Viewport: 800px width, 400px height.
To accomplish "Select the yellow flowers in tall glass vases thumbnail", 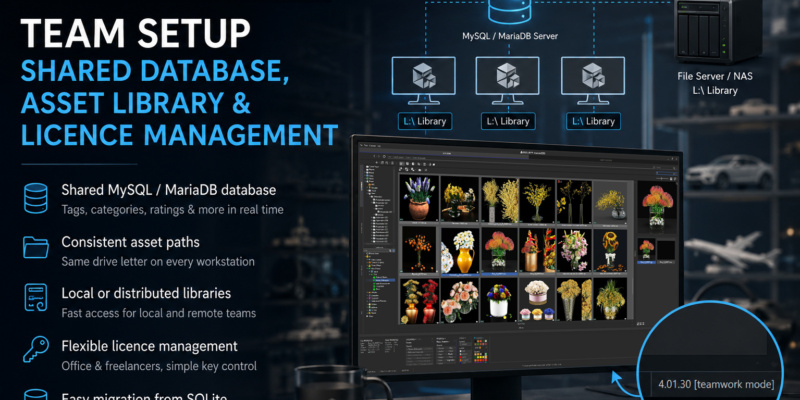I will 574,299.
